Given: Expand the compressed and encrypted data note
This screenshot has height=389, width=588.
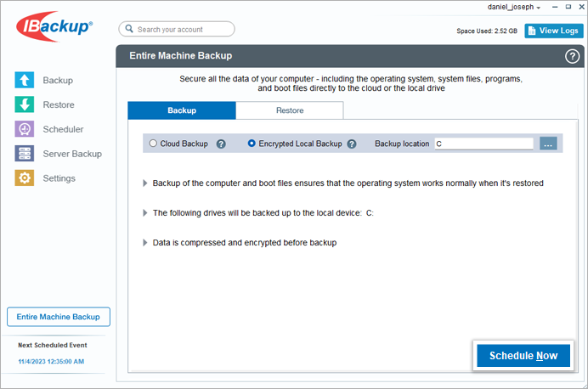Looking at the screenshot, I should [145, 242].
